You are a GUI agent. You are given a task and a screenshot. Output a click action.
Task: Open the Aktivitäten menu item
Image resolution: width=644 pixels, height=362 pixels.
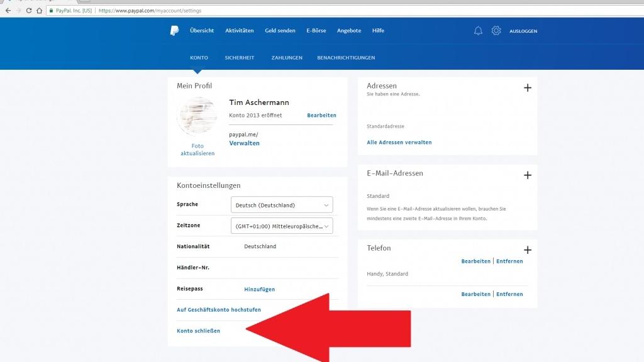coord(239,30)
